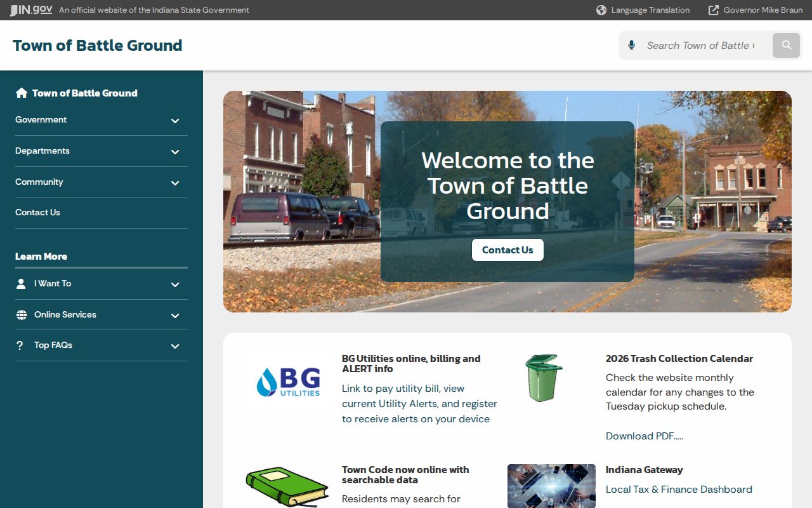
Task: Expand the Top FAQs chevron
Action: tap(175, 346)
